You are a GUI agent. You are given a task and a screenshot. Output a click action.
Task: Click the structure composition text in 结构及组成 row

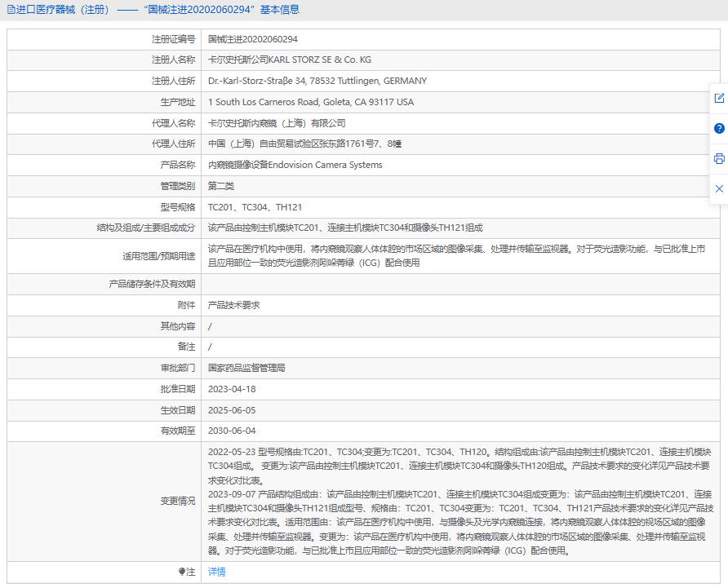[345, 228]
